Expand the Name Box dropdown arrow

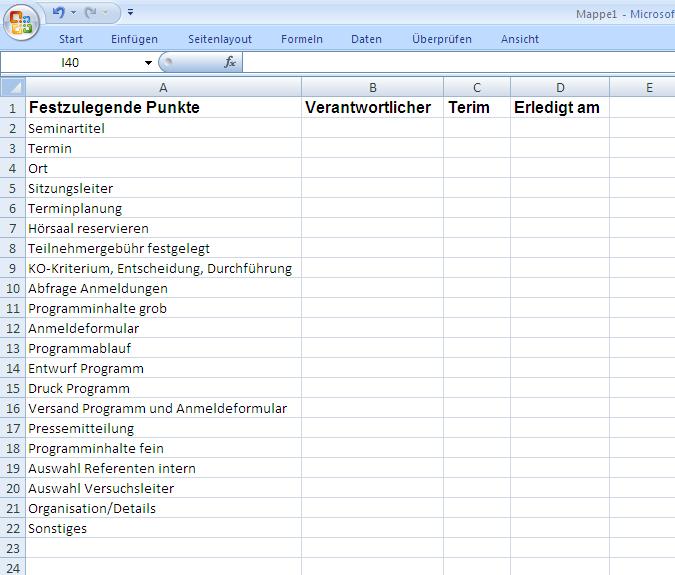pos(149,63)
